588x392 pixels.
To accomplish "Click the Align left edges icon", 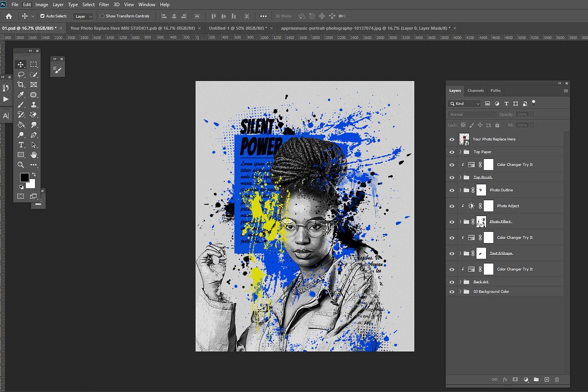I will click(x=164, y=16).
